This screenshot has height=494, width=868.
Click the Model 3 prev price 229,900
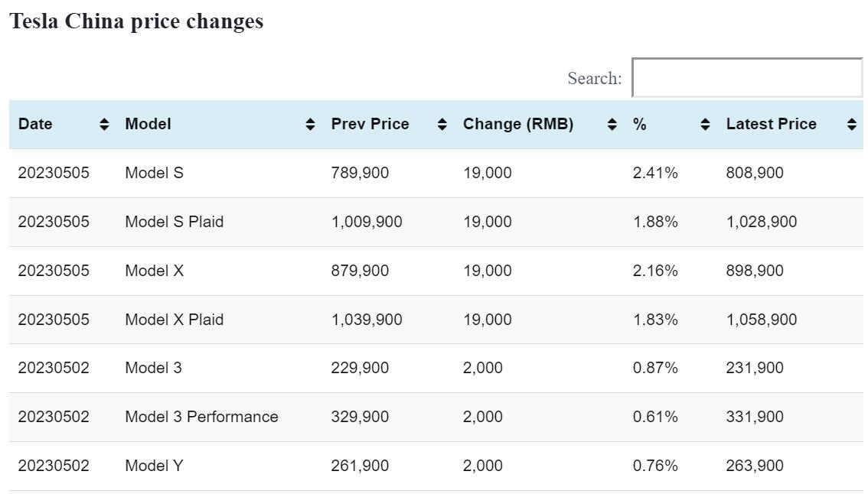click(x=360, y=368)
